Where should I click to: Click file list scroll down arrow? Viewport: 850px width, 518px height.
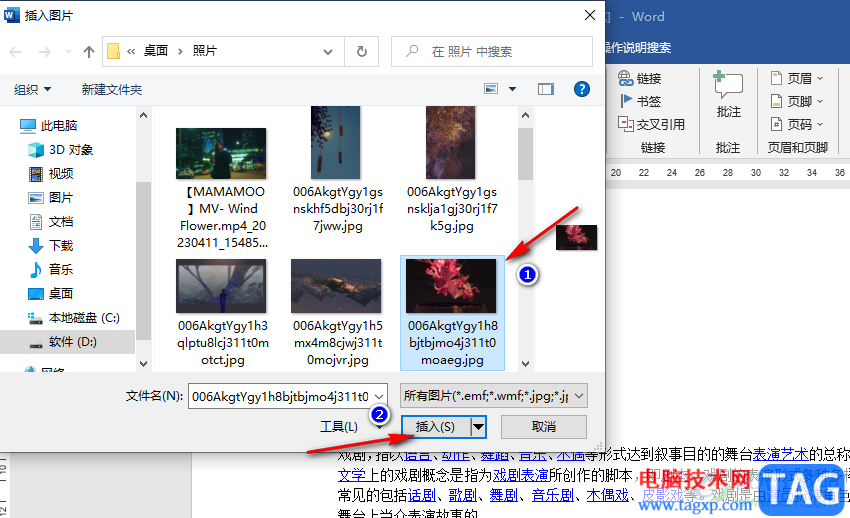(525, 364)
